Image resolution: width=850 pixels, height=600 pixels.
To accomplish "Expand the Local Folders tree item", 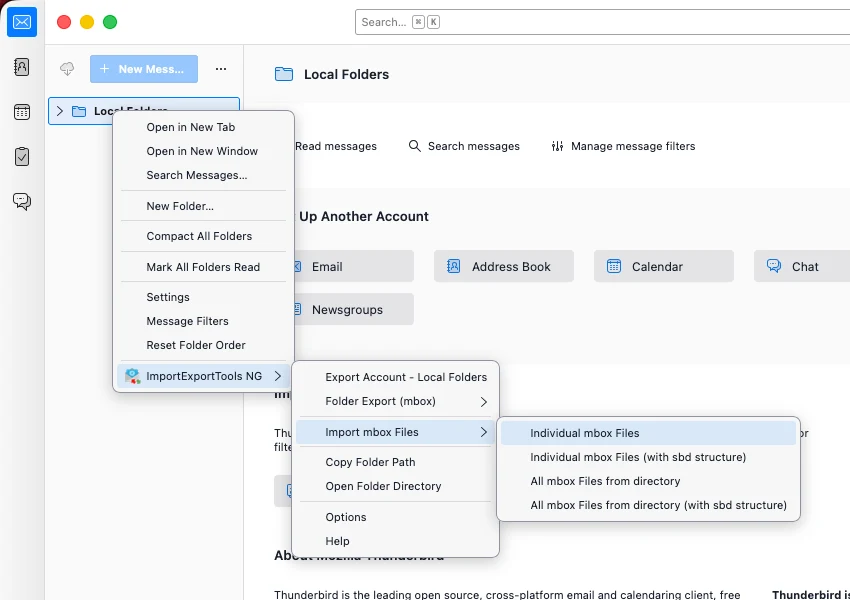I will [60, 111].
